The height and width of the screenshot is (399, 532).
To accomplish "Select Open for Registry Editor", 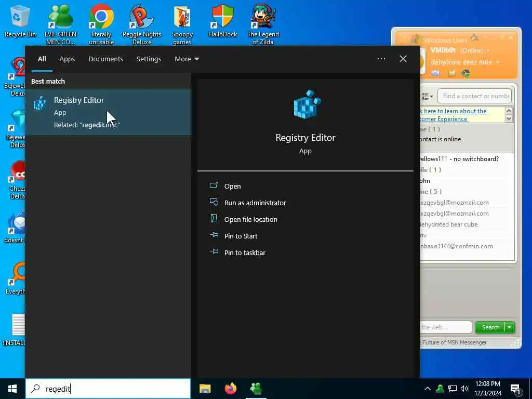I will (232, 187).
